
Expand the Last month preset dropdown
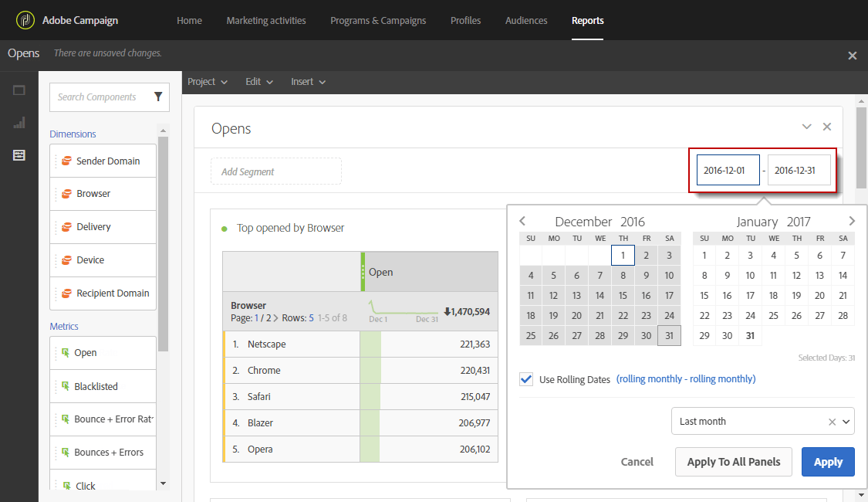click(x=847, y=421)
